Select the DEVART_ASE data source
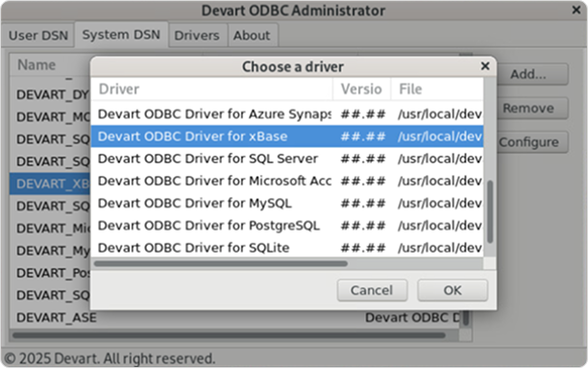The height and width of the screenshot is (368, 588). pos(57,318)
